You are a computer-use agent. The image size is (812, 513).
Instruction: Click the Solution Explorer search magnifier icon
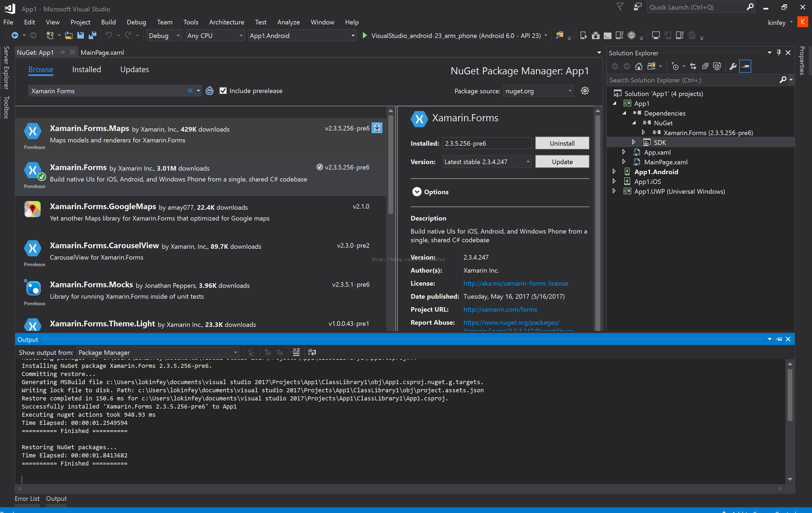(x=783, y=80)
